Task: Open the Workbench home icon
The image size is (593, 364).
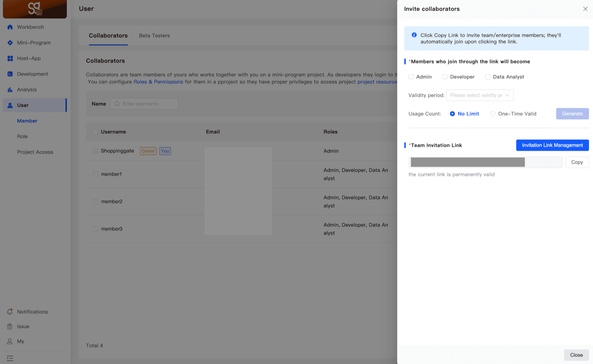Action: 10,27
